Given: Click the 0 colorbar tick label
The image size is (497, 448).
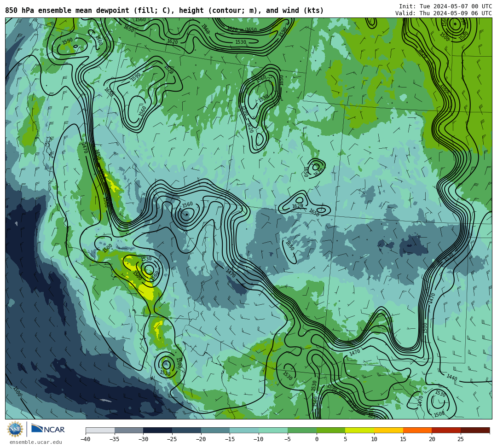Looking at the screenshot, I should (x=316, y=439).
